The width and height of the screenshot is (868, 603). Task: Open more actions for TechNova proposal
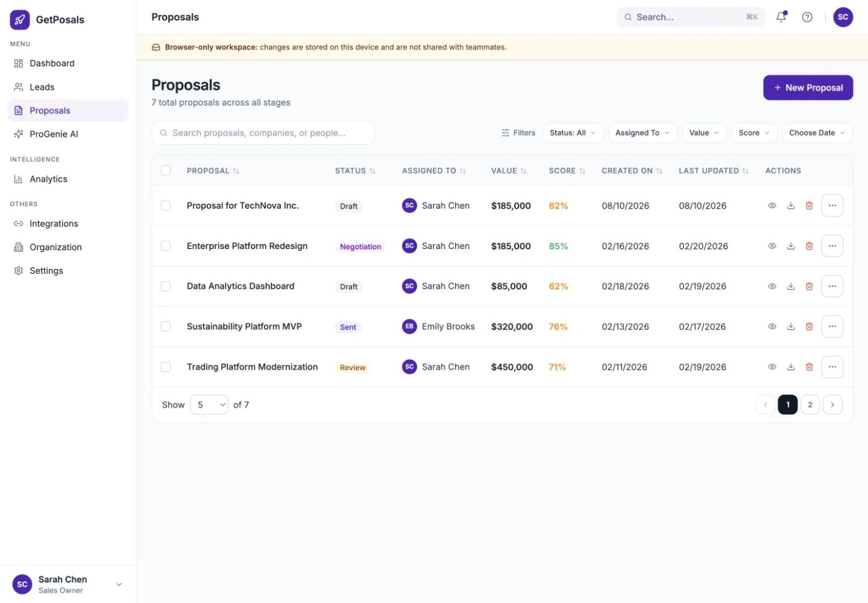tap(832, 206)
